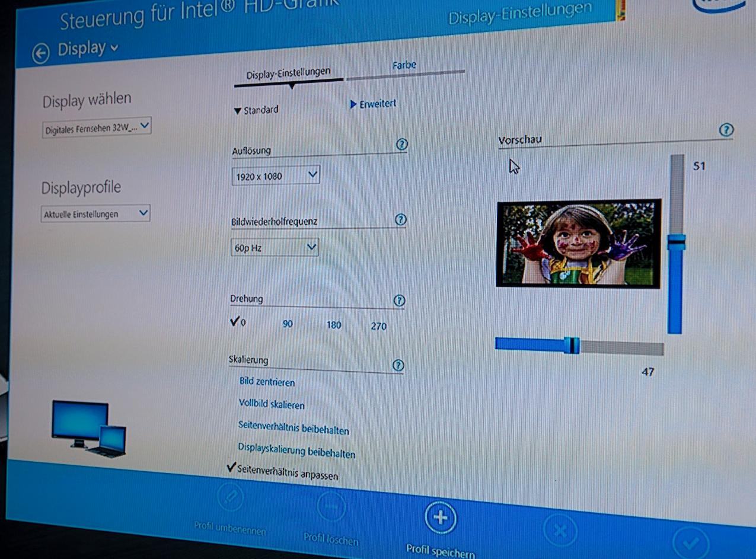The height and width of the screenshot is (559, 756).
Task: Click the vertical slider value 51
Action: tap(699, 167)
